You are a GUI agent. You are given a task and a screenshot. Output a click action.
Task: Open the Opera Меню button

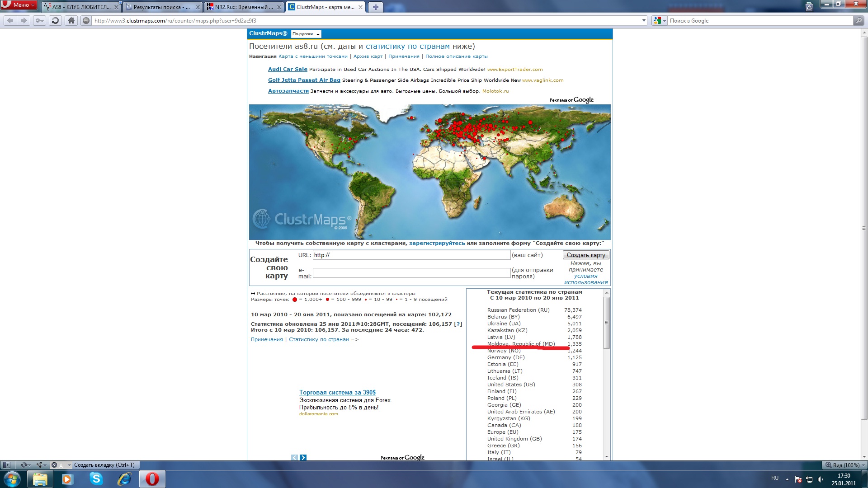pos(19,5)
